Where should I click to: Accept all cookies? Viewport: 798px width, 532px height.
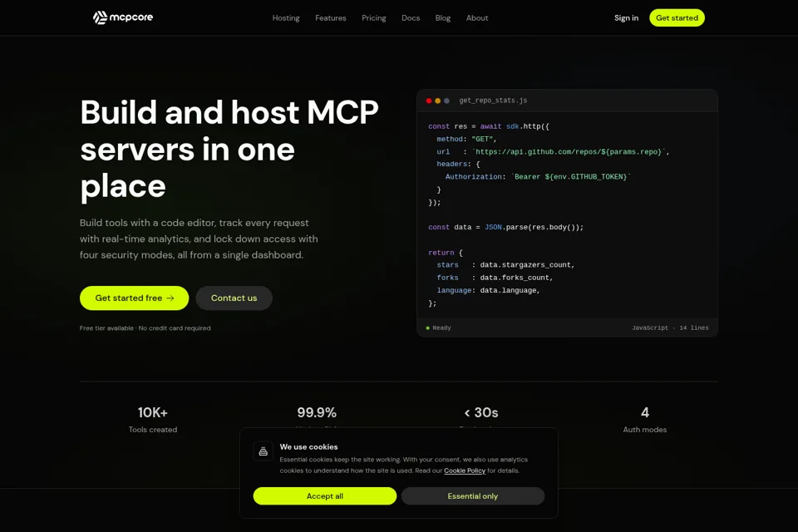point(325,496)
